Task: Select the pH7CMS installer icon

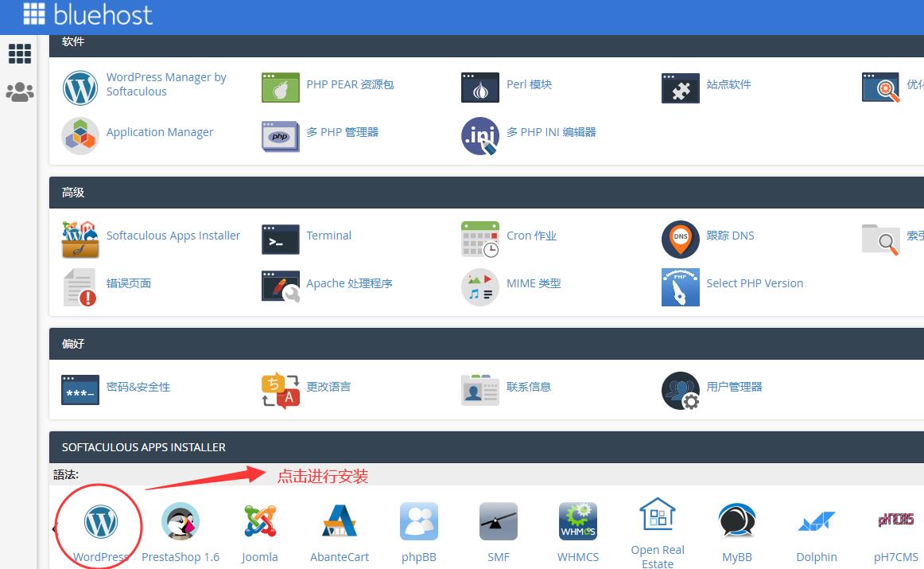Action: [896, 520]
